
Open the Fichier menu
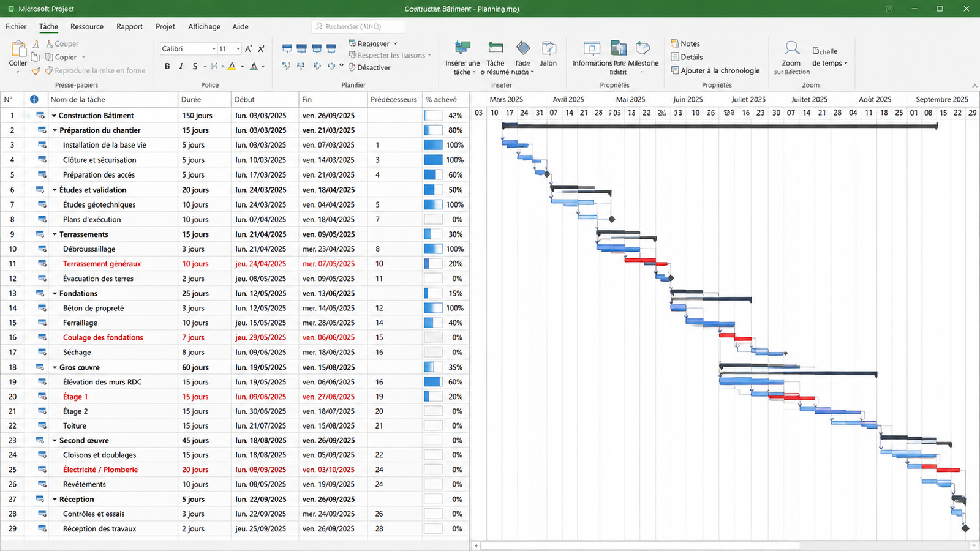pos(16,26)
